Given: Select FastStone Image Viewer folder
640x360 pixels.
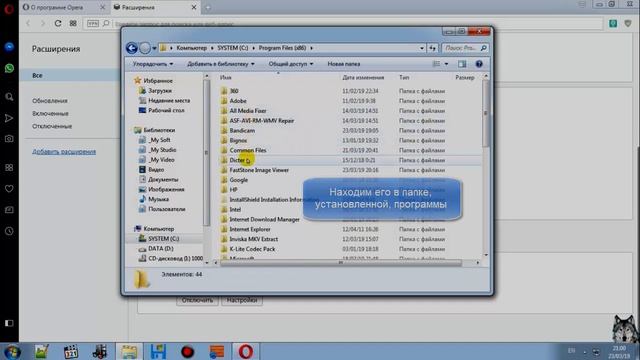Looking at the screenshot, I should [x=259, y=170].
